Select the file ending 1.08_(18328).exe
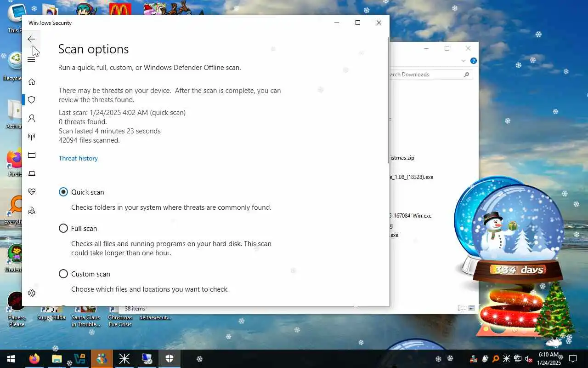 click(x=412, y=177)
